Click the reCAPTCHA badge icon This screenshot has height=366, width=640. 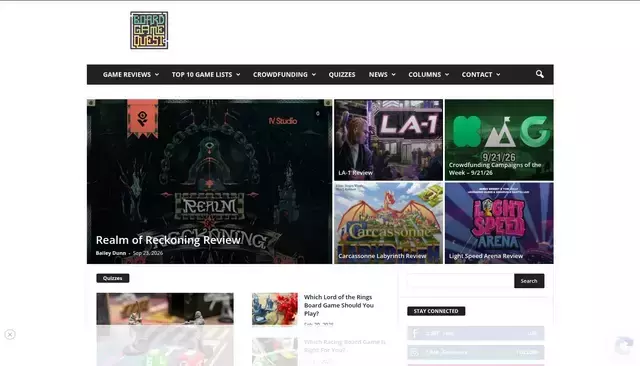pyautogui.click(x=624, y=346)
